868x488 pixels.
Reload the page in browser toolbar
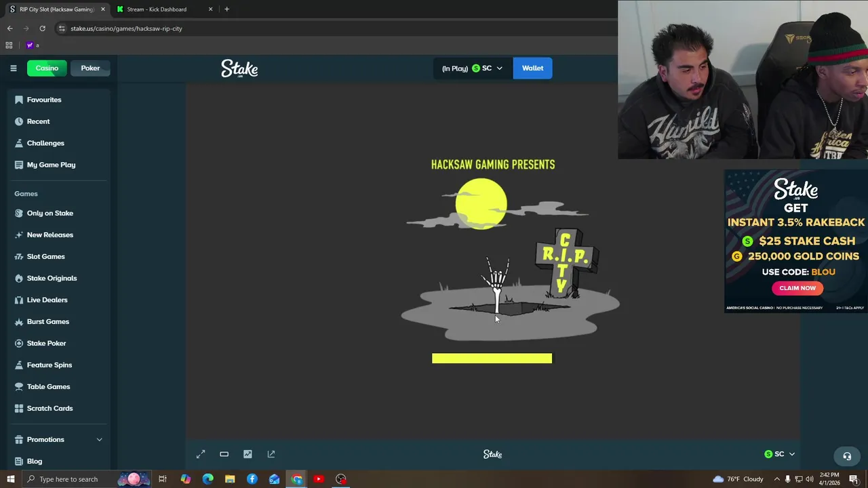(42, 28)
